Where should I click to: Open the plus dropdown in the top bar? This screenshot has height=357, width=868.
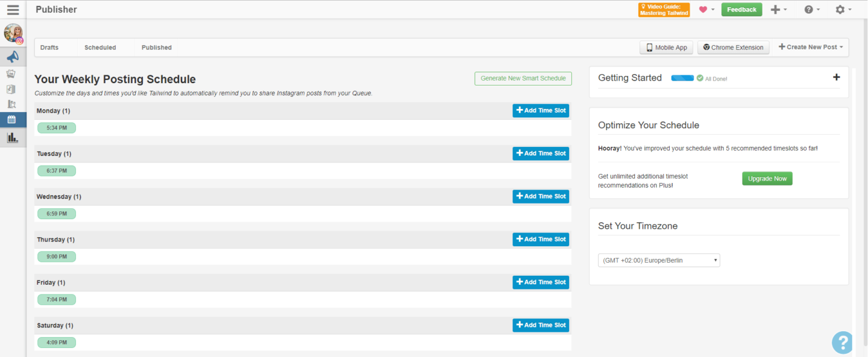pos(779,10)
